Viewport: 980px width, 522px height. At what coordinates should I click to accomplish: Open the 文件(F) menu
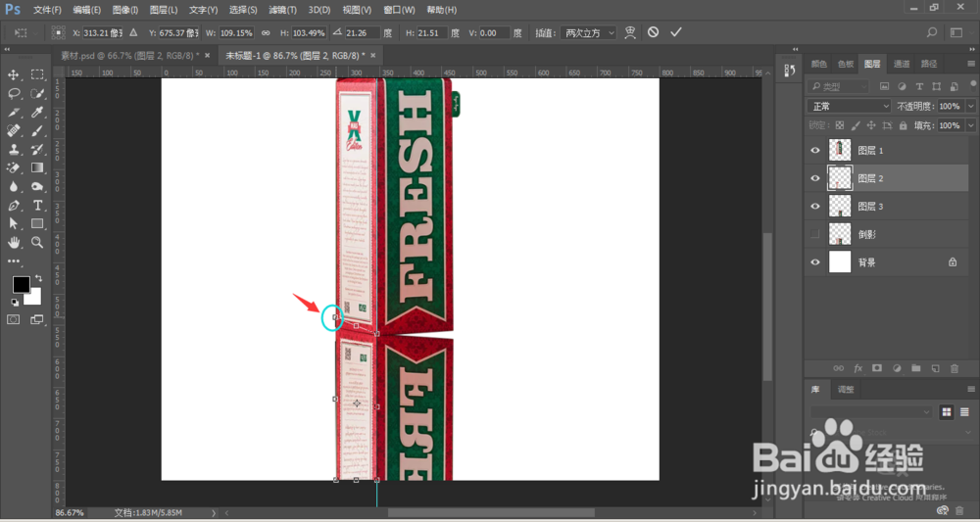[47, 10]
